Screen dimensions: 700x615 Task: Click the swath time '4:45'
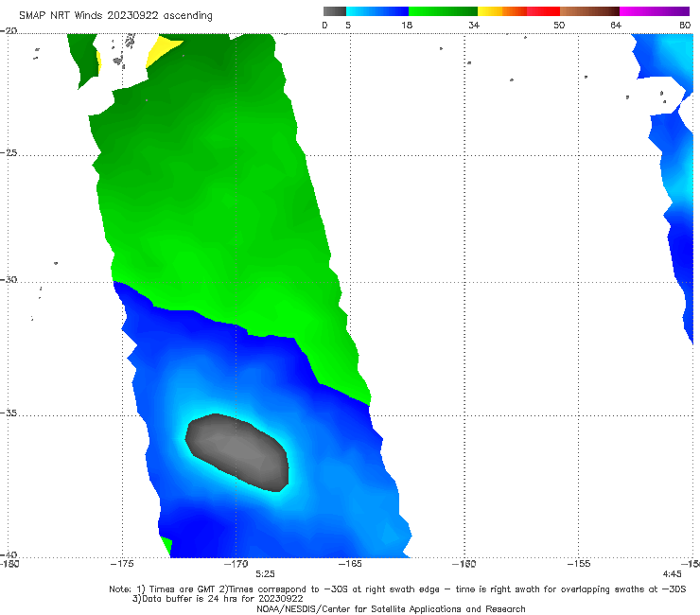pyautogui.click(x=673, y=574)
